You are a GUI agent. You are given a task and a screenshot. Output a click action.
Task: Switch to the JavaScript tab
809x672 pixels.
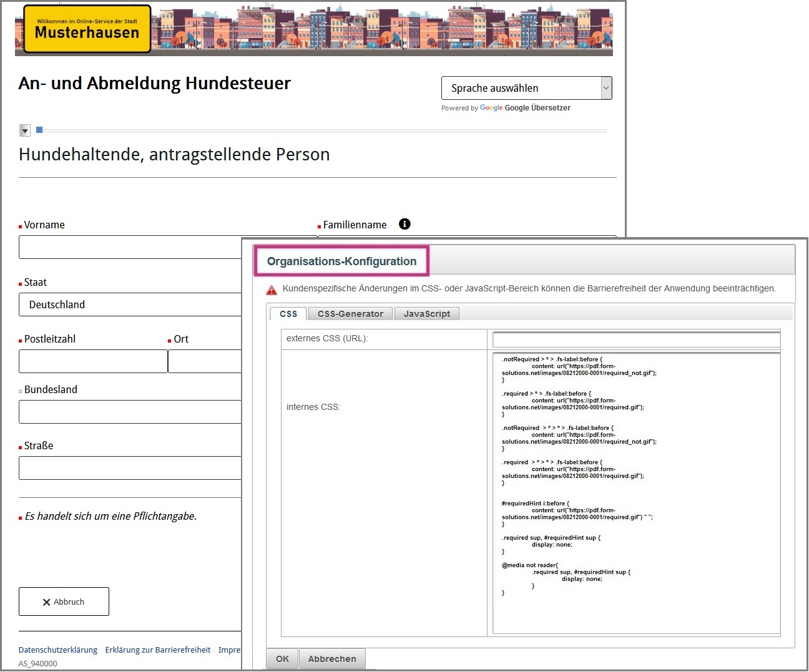426,314
